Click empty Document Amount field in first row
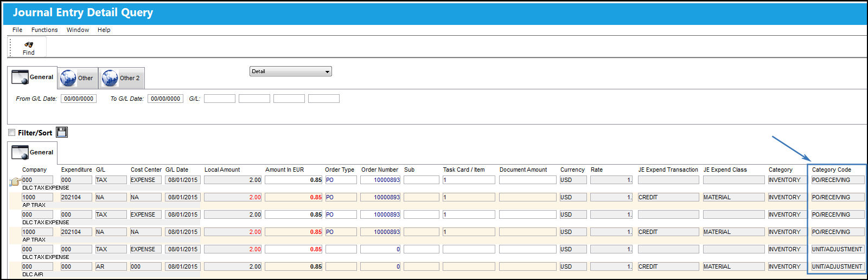This screenshot has height=280, width=868. pyautogui.click(x=528, y=180)
